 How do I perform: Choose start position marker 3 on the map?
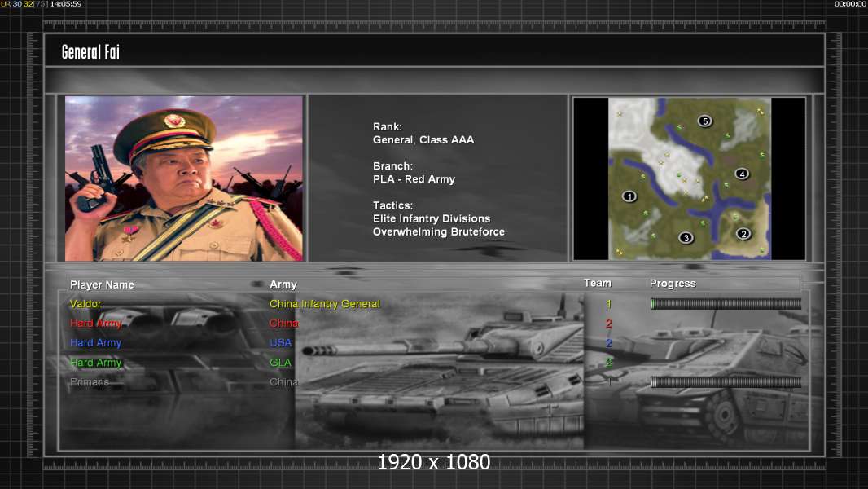(x=686, y=238)
